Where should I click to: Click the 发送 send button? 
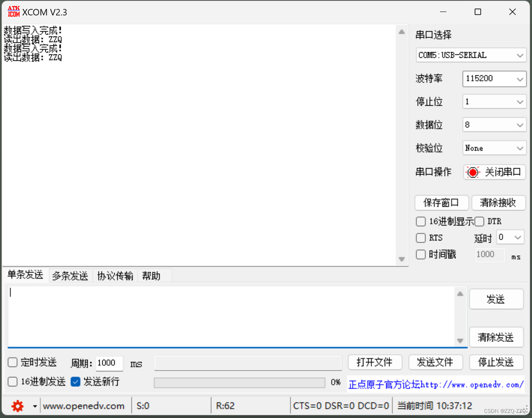point(496,299)
